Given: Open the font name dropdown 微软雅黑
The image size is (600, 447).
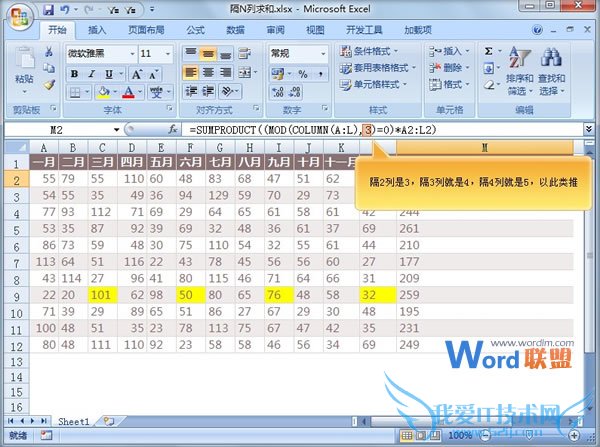Looking at the screenshot, I should [x=132, y=54].
